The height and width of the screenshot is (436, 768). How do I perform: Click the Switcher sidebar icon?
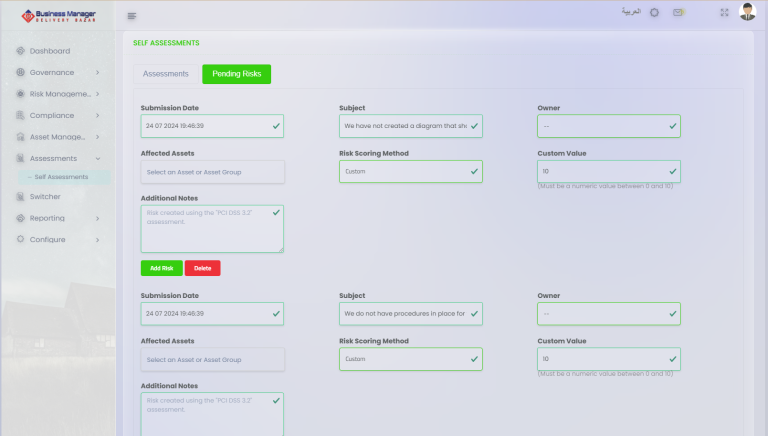20,196
